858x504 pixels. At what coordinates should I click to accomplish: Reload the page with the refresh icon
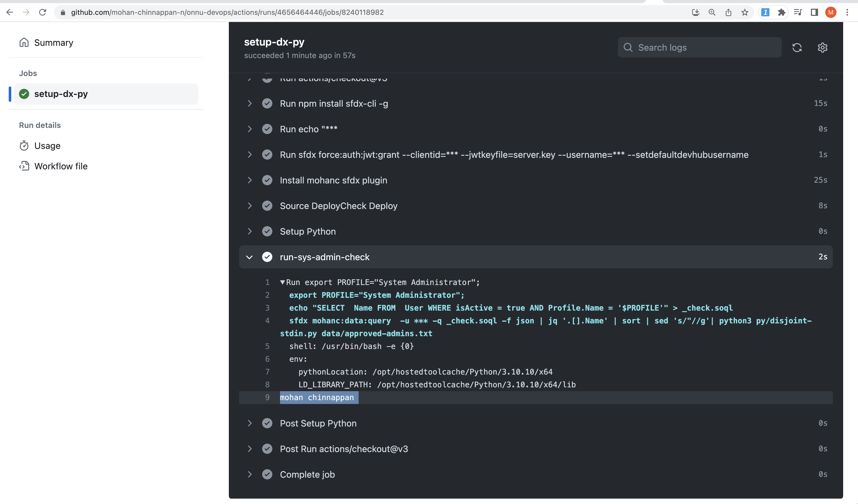click(x=42, y=13)
